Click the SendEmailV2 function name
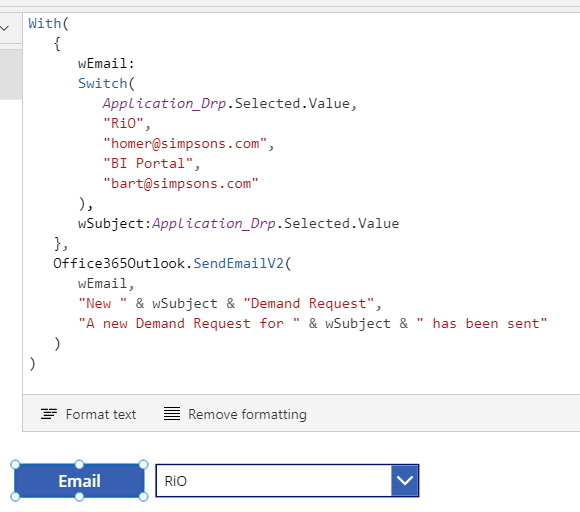This screenshot has width=580, height=512. tap(239, 263)
